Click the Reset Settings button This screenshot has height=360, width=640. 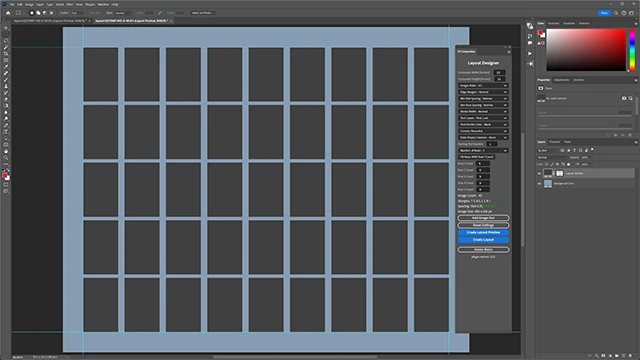point(483,225)
